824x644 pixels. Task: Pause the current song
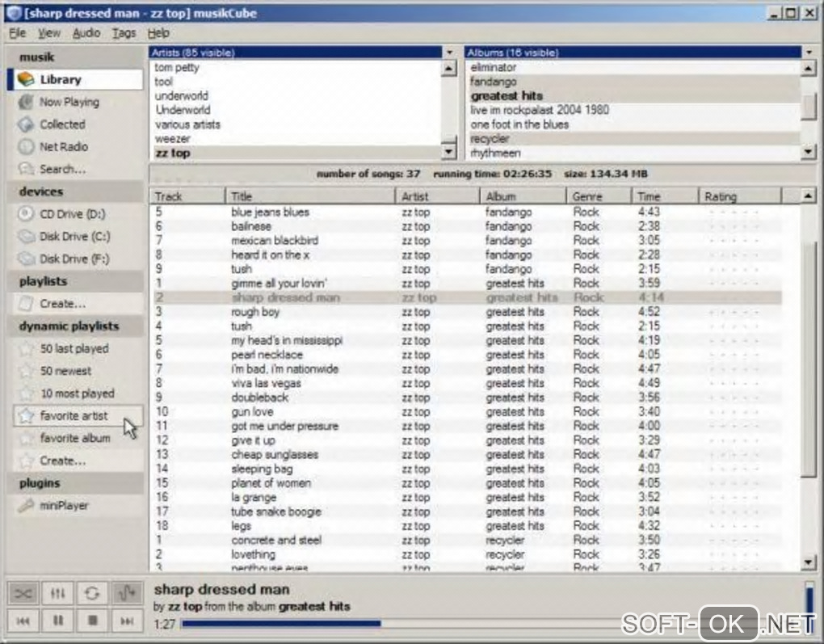click(58, 621)
